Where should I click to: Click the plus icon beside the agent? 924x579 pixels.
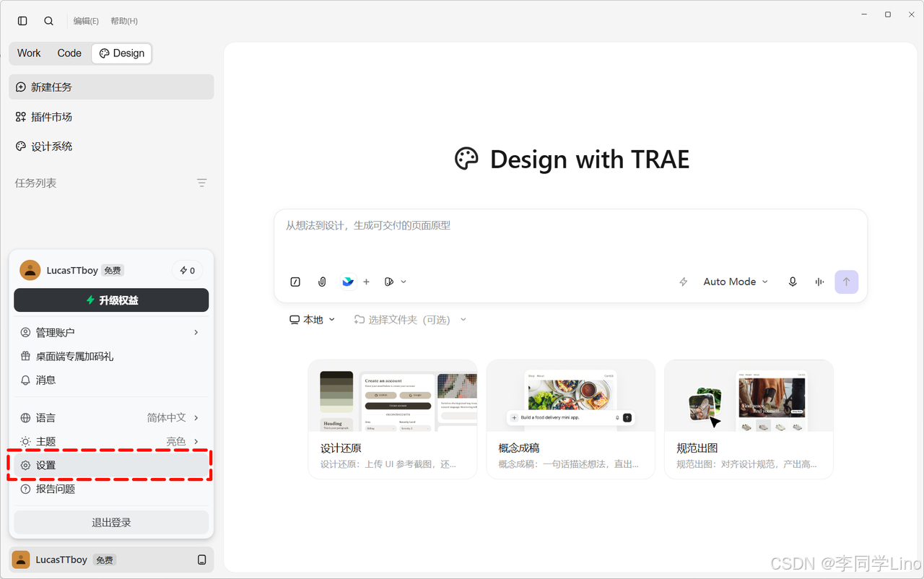click(x=366, y=282)
